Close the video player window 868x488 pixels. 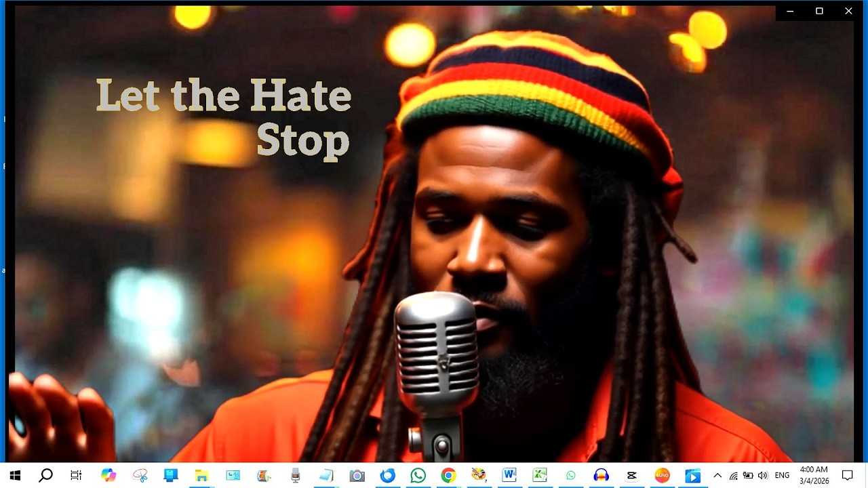[848, 11]
